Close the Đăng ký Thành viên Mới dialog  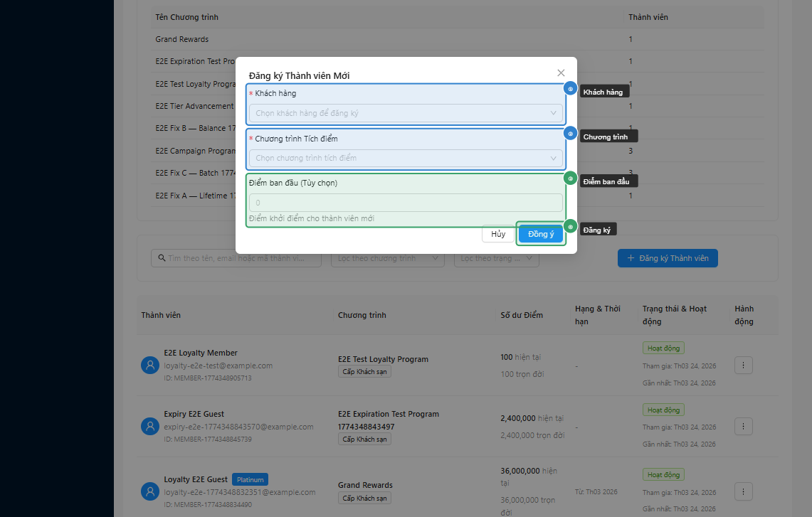click(561, 73)
